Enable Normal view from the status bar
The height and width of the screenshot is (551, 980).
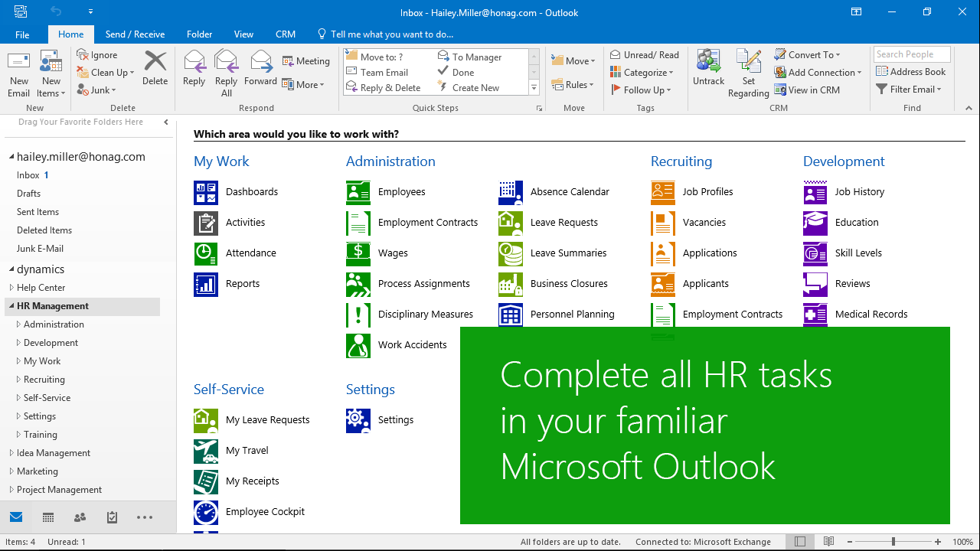tap(800, 541)
